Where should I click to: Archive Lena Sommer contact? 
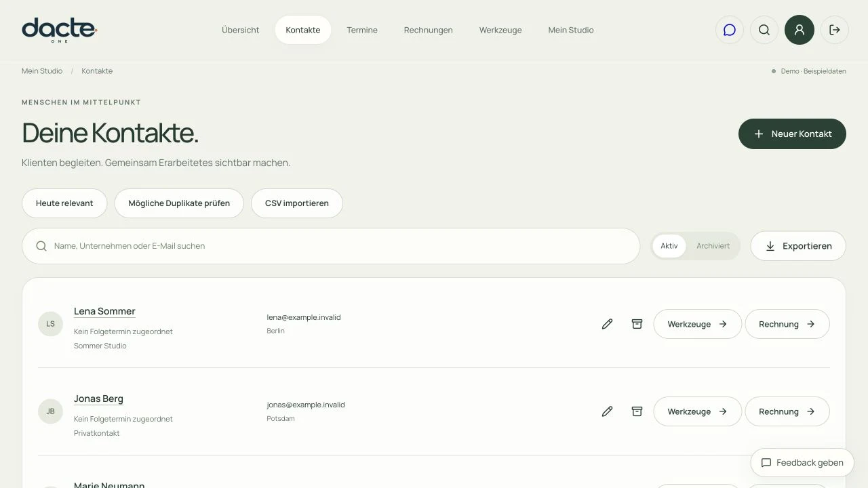637,324
